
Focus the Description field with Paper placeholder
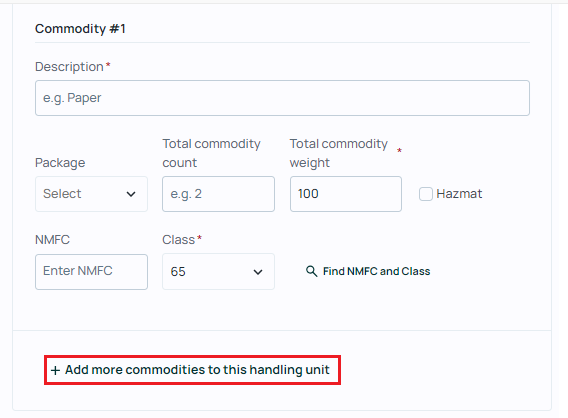282,98
